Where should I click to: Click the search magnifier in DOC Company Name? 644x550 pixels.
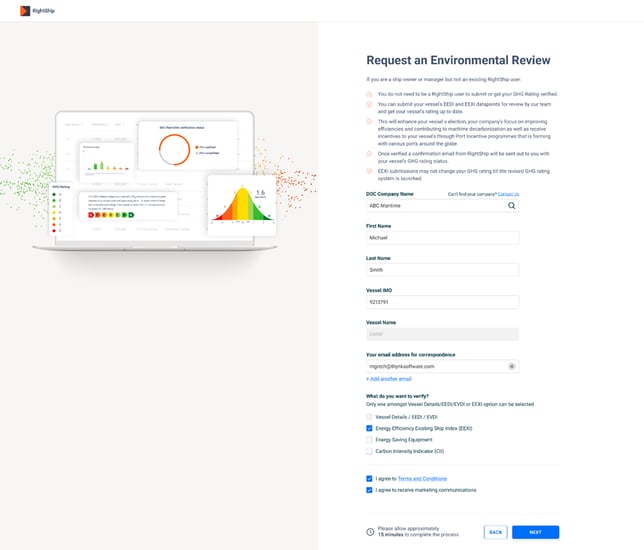click(512, 205)
